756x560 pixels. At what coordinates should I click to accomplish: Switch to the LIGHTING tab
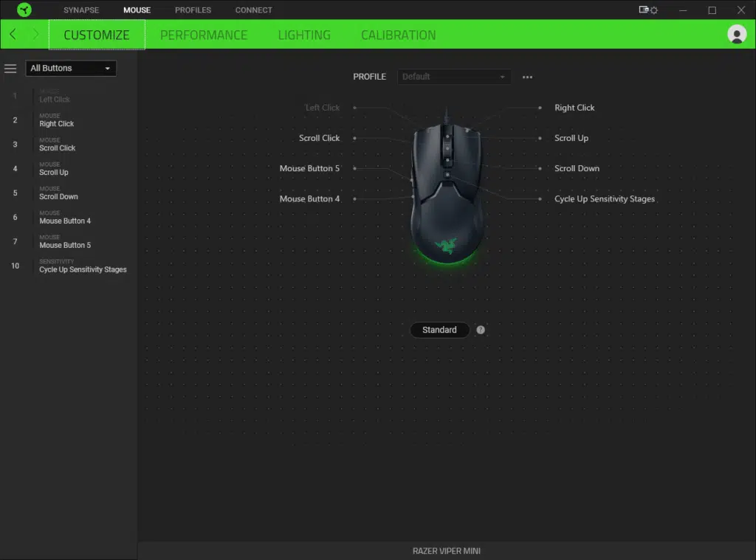coord(303,35)
